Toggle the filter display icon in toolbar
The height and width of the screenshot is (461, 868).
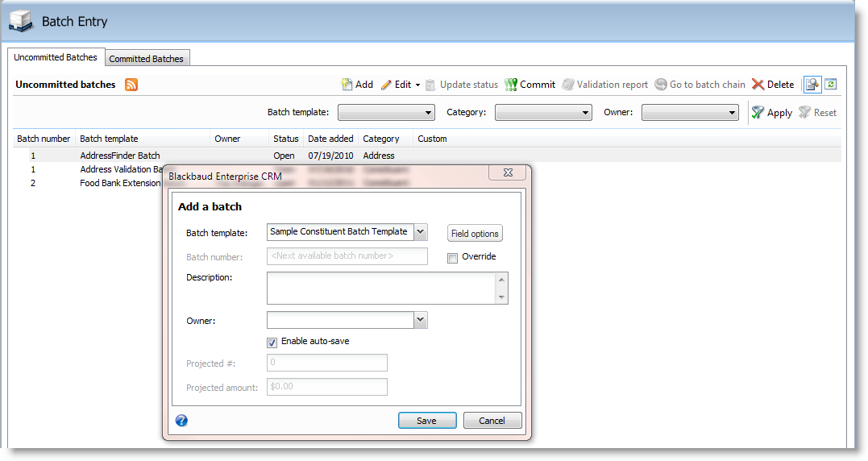pos(812,85)
